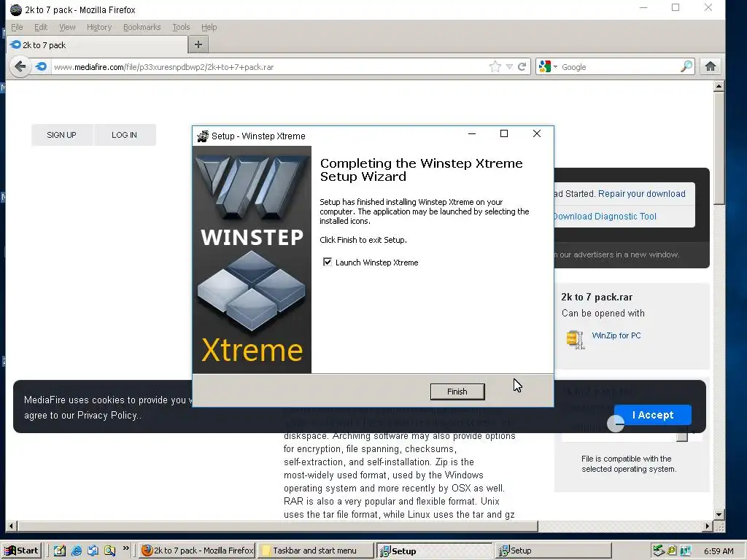Viewport: 747px width, 560px height.
Task: Click the first system tray icon
Action: coord(659,551)
